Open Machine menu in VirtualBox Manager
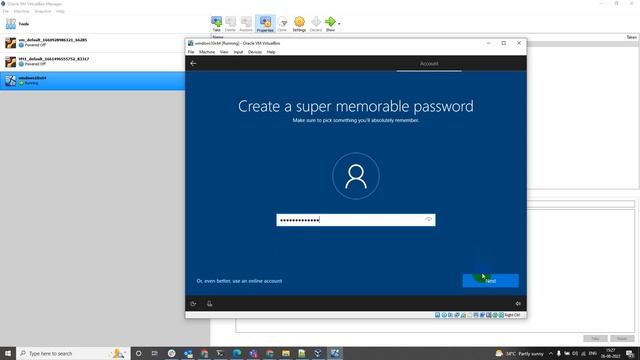The height and width of the screenshot is (360, 640). 22,11
